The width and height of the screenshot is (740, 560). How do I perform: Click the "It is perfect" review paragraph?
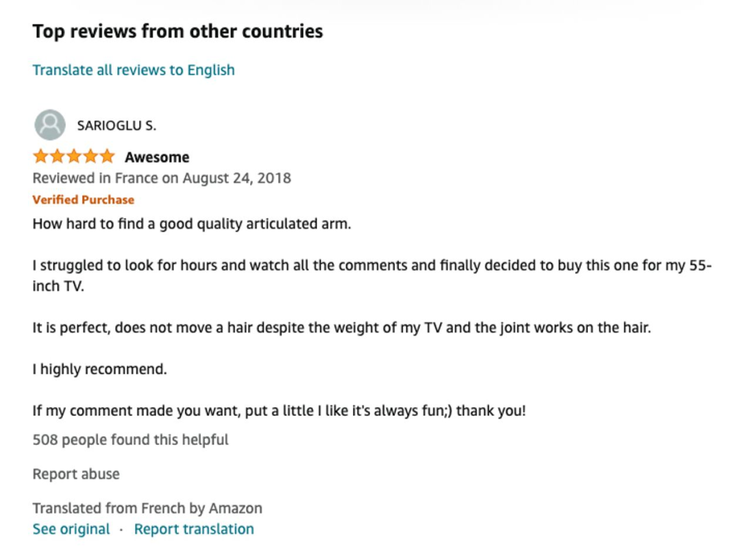point(341,328)
